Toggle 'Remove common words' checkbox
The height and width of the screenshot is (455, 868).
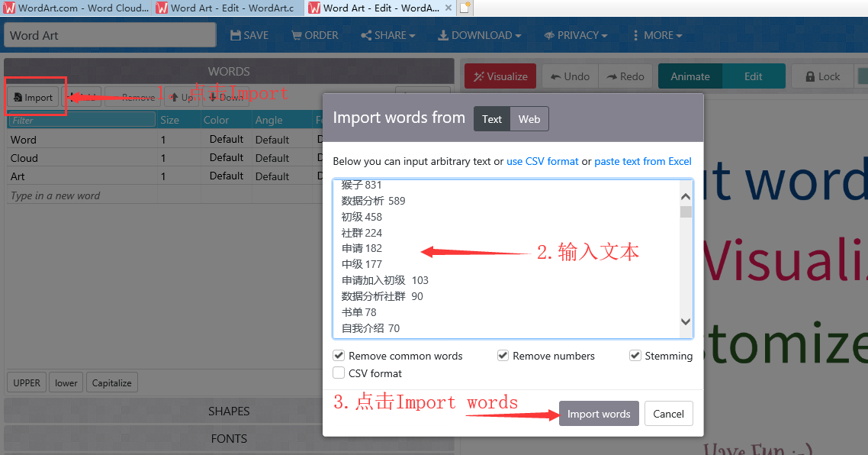point(339,355)
